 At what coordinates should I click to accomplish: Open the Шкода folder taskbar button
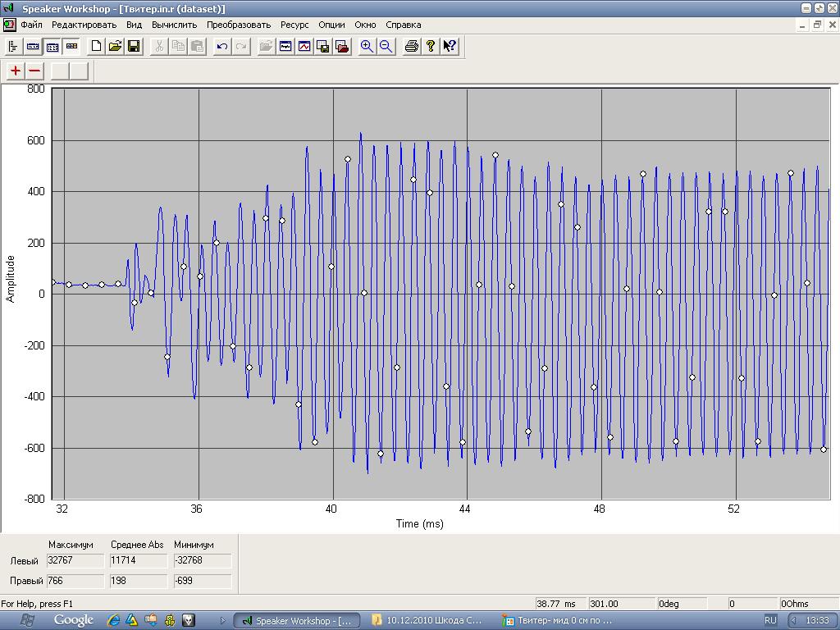tap(427, 620)
